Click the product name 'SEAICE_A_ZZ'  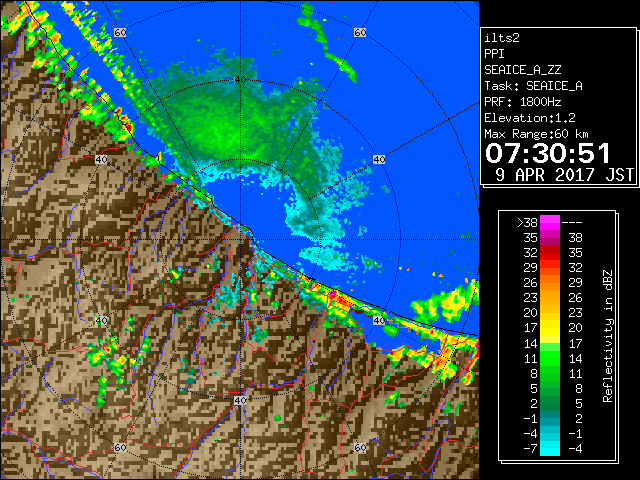pyautogui.click(x=522, y=70)
